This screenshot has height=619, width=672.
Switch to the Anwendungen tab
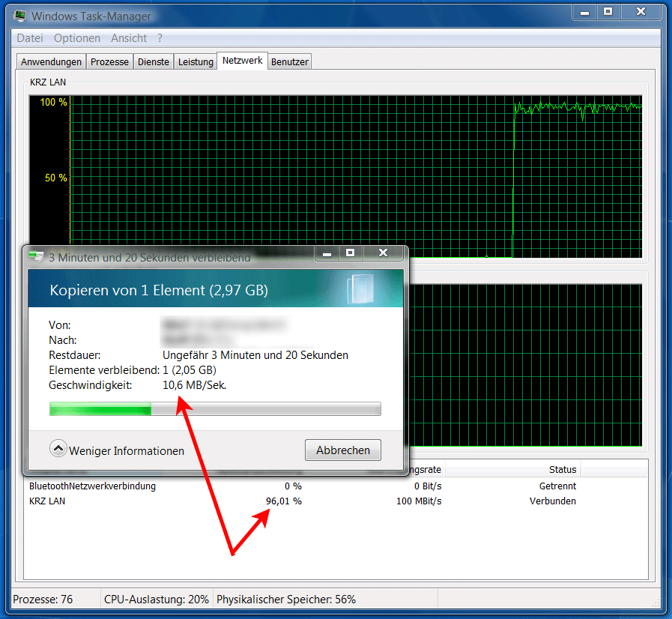click(x=51, y=62)
